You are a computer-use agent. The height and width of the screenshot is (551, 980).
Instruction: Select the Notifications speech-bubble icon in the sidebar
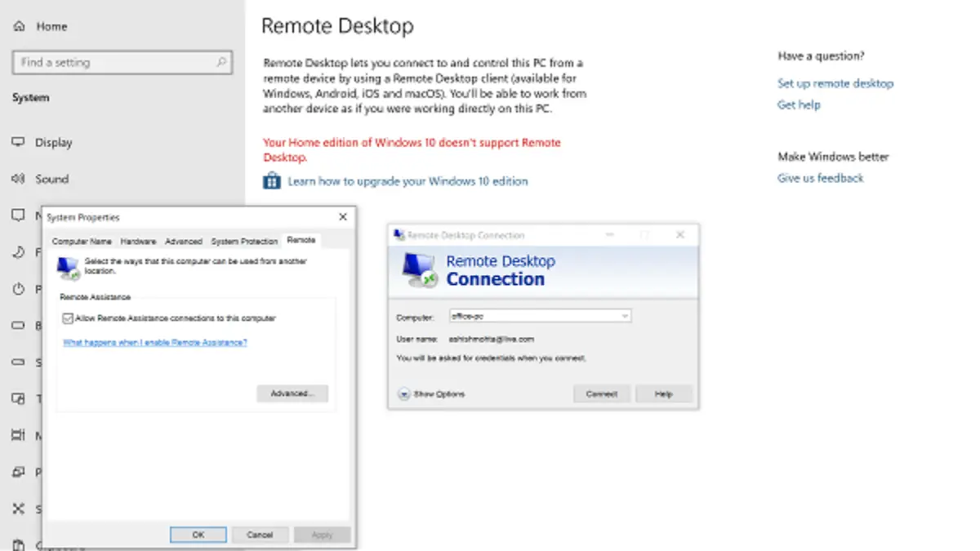coord(19,216)
